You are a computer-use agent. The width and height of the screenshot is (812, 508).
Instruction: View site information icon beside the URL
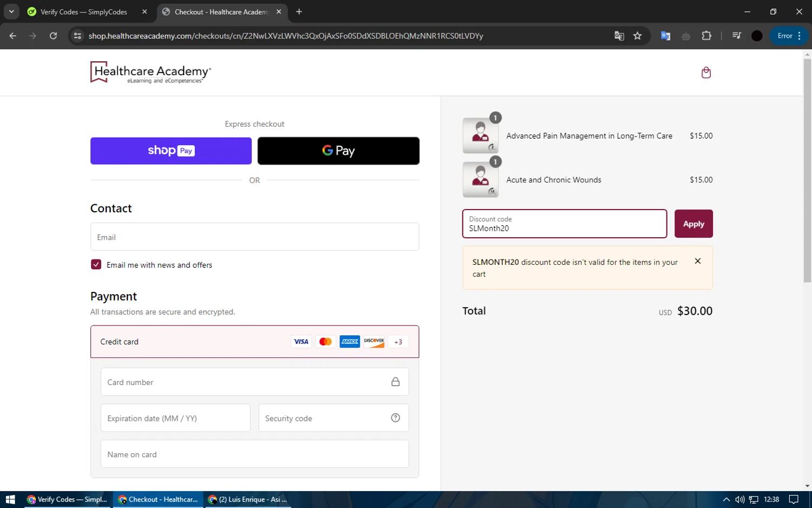(77, 36)
